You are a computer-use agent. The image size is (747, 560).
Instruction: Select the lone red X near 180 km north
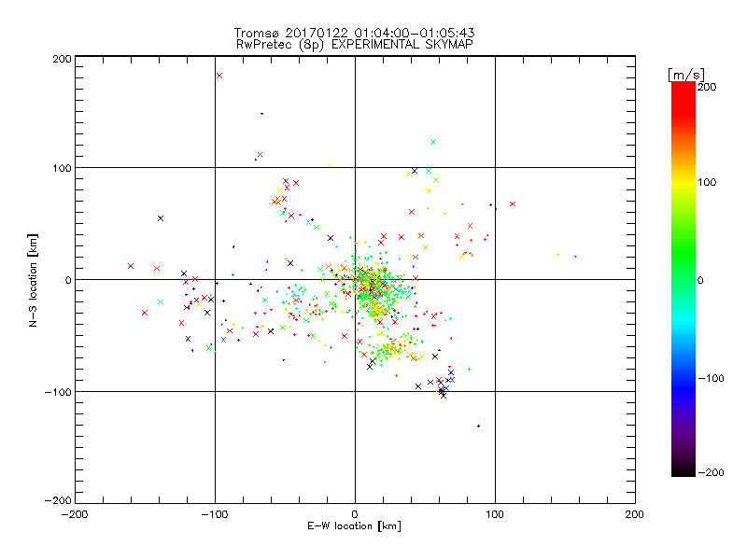[219, 76]
